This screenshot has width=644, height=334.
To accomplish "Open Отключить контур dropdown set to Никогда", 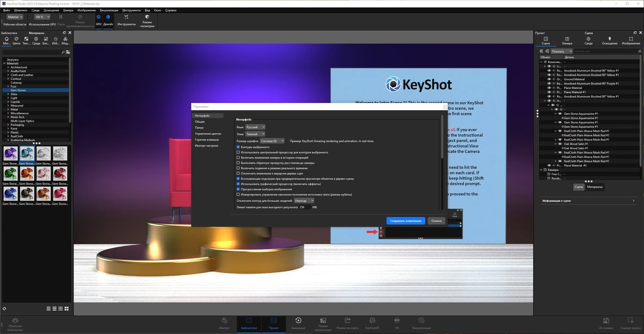I will click(x=304, y=200).
